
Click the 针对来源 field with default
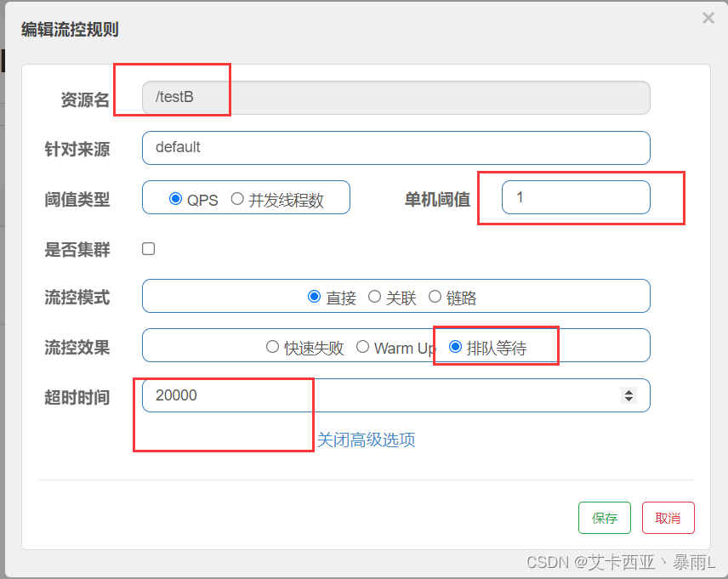(x=396, y=148)
